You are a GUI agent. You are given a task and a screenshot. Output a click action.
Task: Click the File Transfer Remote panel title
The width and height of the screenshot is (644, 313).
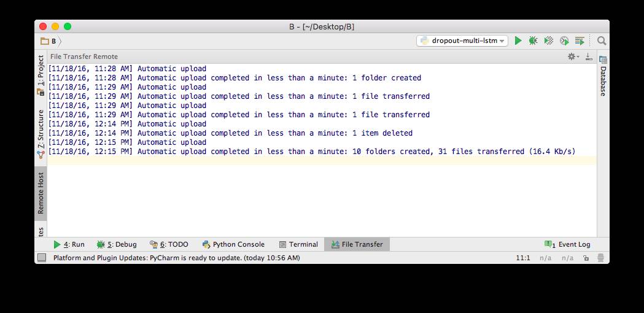click(84, 56)
